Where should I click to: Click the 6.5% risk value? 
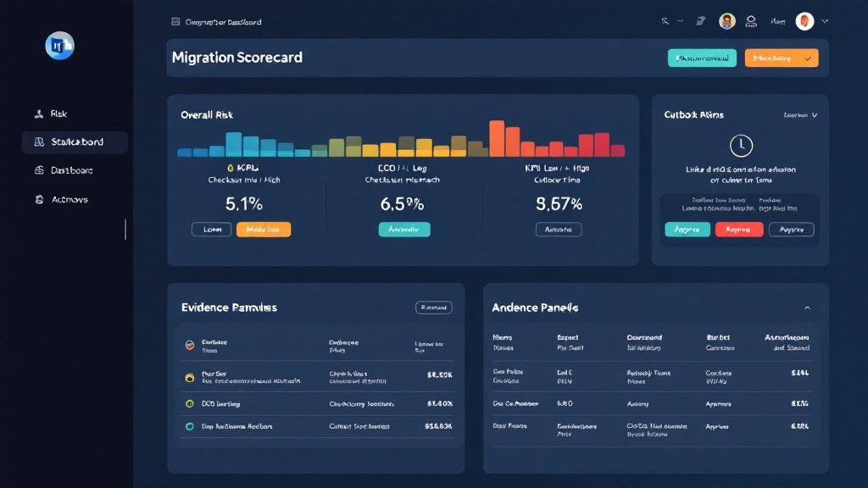[403, 204]
